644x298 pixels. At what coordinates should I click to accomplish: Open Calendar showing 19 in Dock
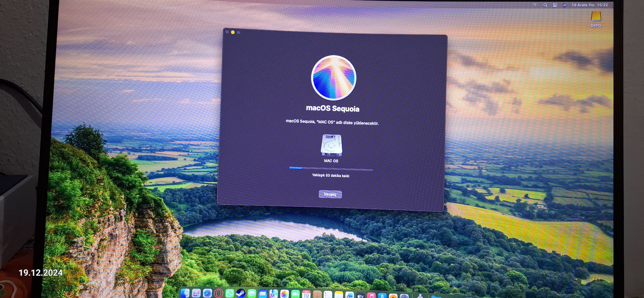tap(306, 295)
